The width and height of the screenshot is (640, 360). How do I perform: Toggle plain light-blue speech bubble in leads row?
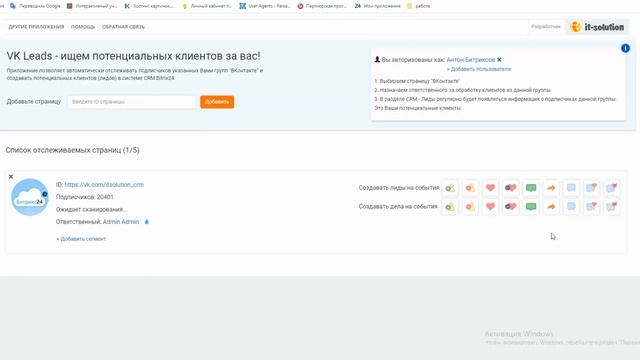[x=571, y=188]
